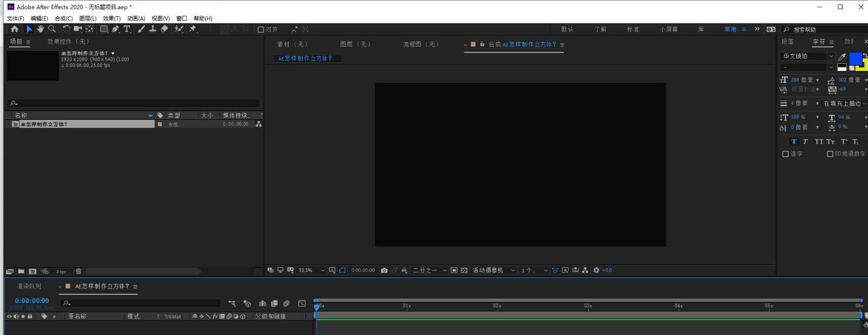868x335 pixels.
Task: Click new composition icon in Project panel
Action: 33,271
